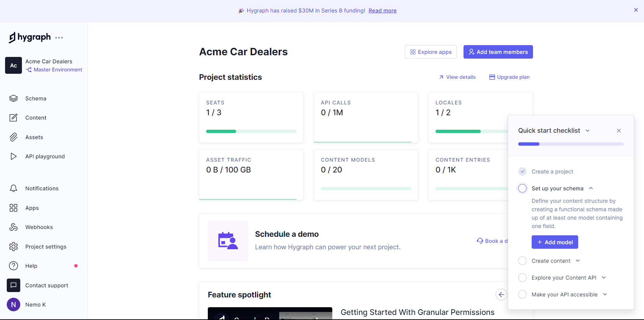
Task: Open the Read more funding announcement link
Action: (x=382, y=10)
